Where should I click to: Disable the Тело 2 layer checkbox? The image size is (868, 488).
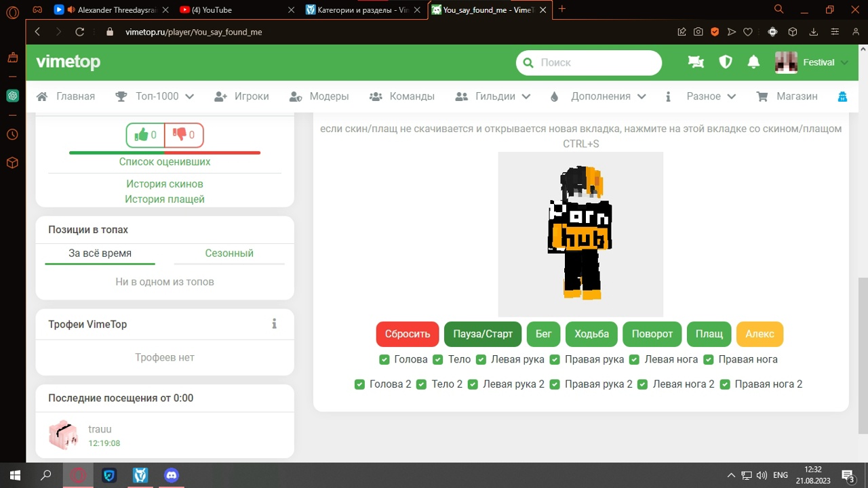422,384
